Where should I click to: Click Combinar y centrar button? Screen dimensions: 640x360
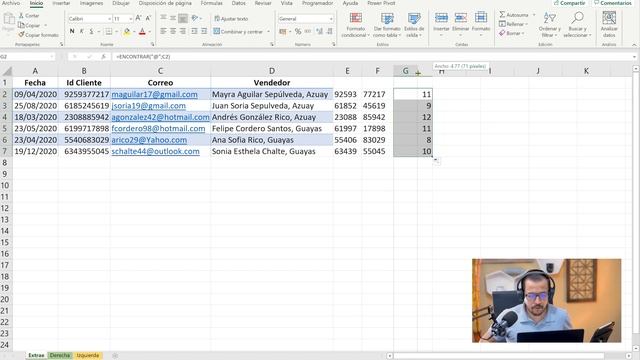[238, 31]
